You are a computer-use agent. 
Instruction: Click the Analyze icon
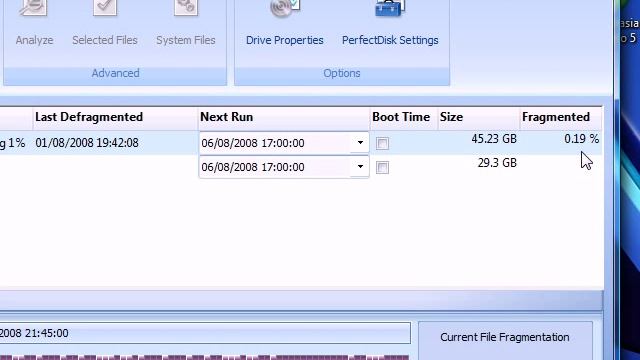tap(34, 8)
